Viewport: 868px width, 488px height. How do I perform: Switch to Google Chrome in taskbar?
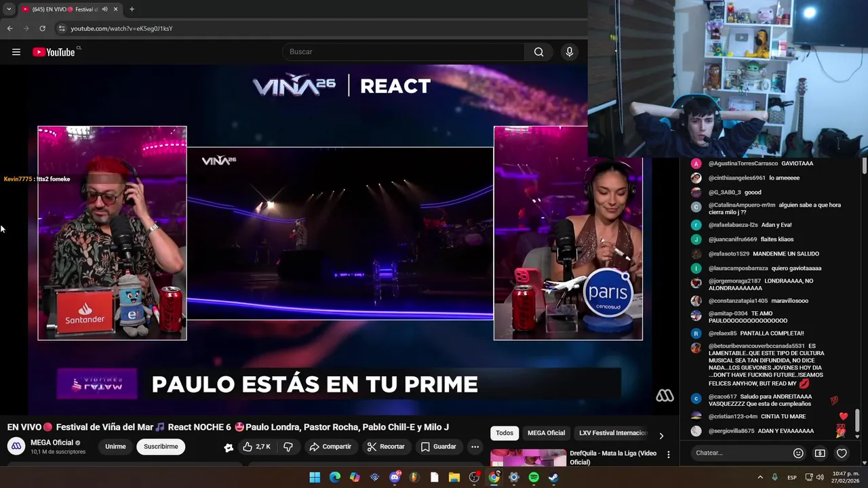coord(494,477)
